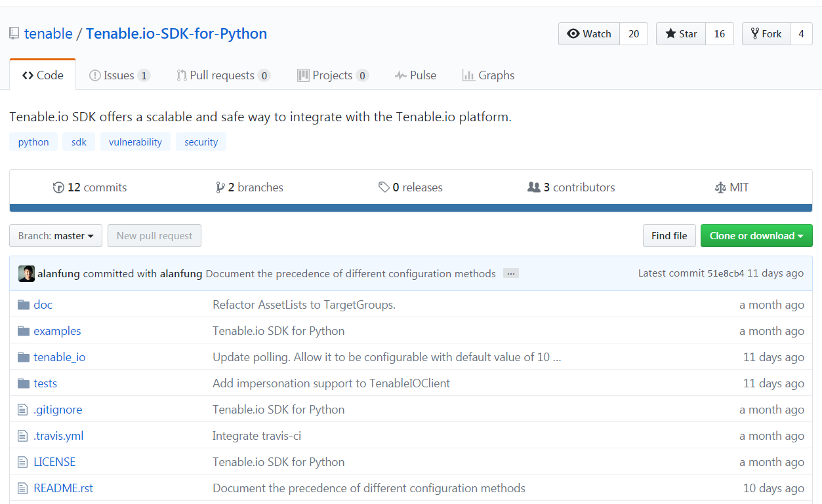Open the Clone or download dropdown
Image resolution: width=822 pixels, height=504 pixels.
point(756,236)
